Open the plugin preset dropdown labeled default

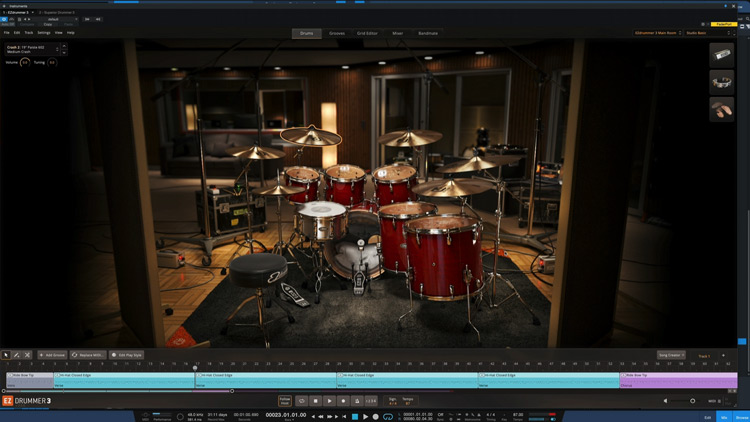click(x=53, y=19)
